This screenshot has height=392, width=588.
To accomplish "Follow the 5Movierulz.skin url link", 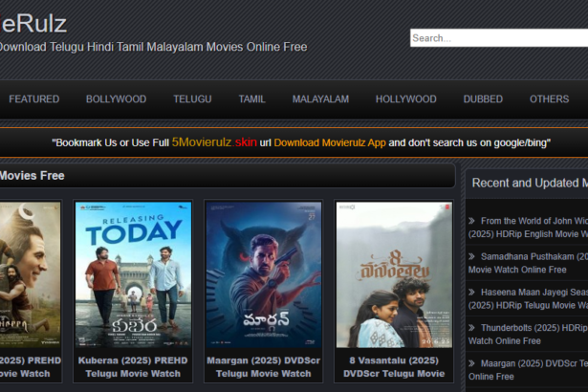I will pos(214,142).
